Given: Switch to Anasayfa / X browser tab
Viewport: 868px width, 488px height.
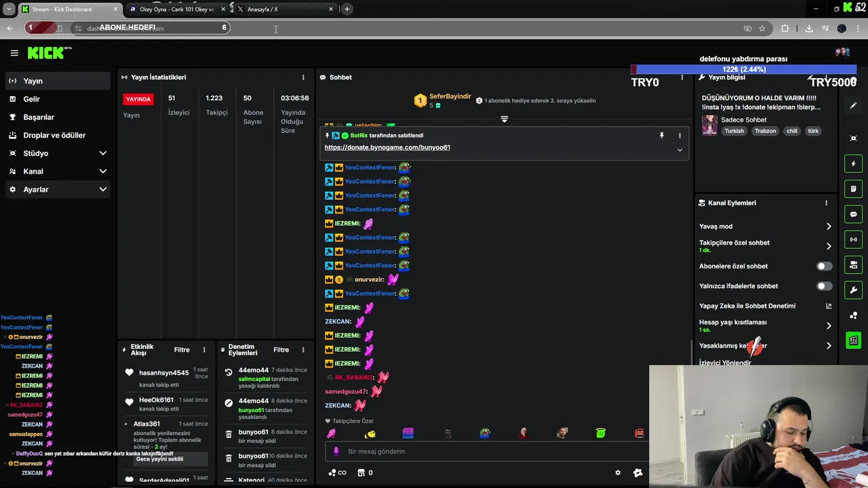Looking at the screenshot, I should [x=285, y=9].
